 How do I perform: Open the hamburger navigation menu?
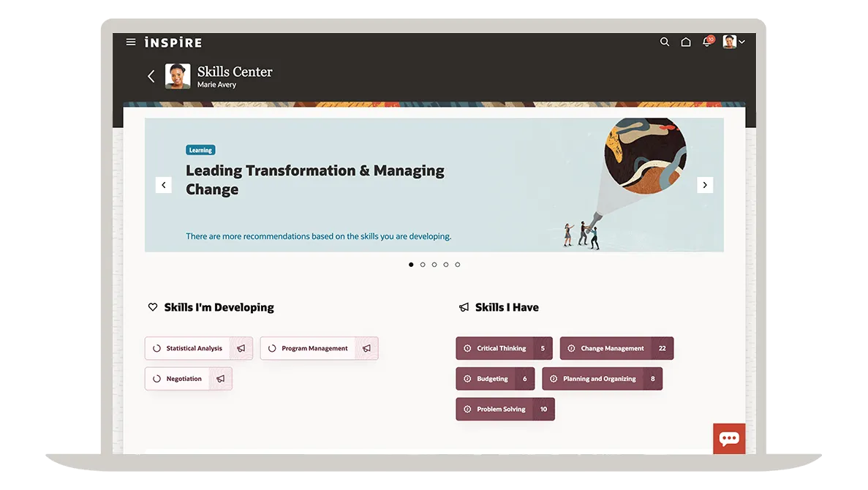[131, 42]
